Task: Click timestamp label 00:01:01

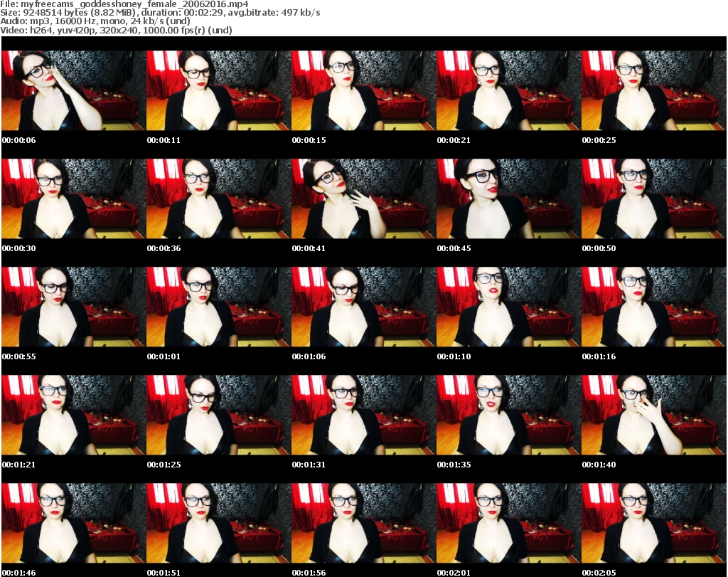Action: click(164, 356)
